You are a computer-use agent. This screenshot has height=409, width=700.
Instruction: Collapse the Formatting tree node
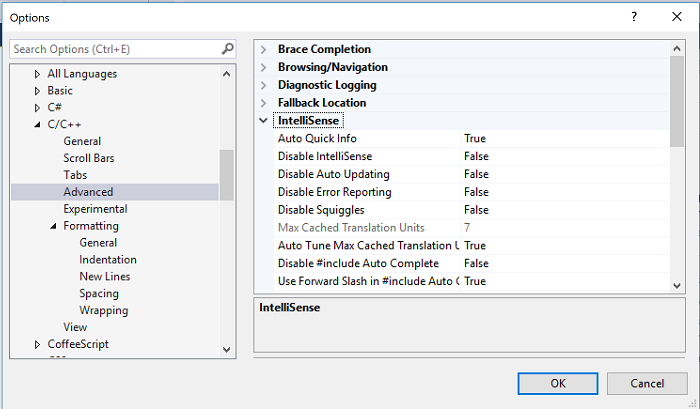coord(54,226)
